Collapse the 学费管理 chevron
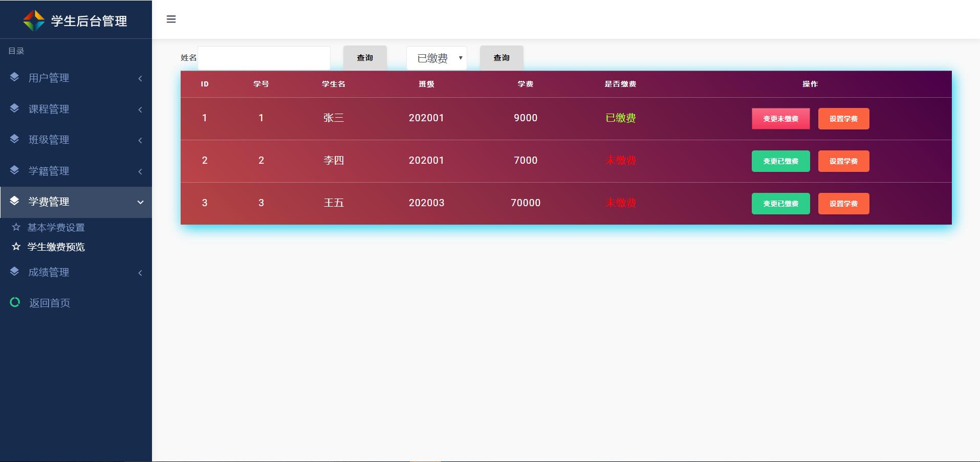The width and height of the screenshot is (980, 462). coord(140,202)
